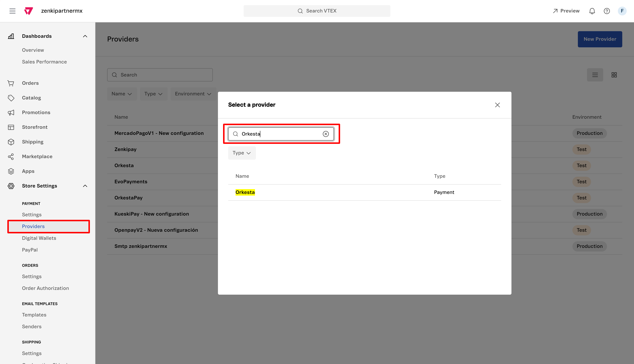Viewport: 634px width, 364px height.
Task: Close the Select a provider dialog
Action: click(497, 105)
